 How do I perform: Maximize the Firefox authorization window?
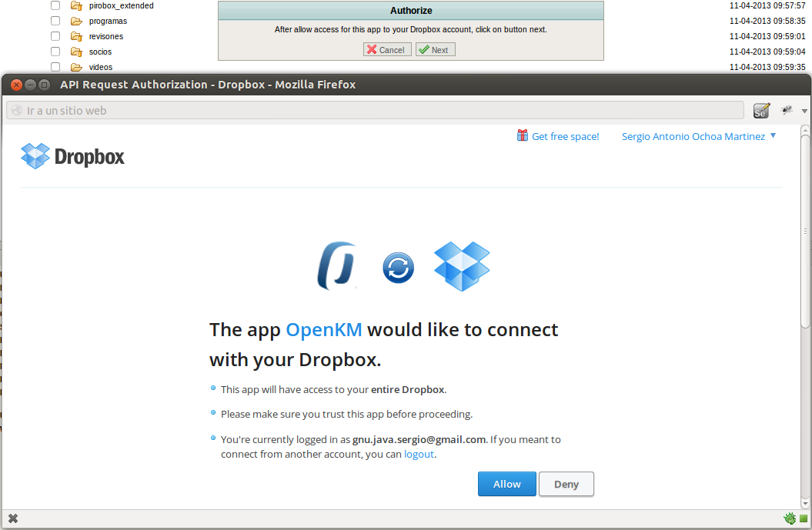tap(44, 85)
